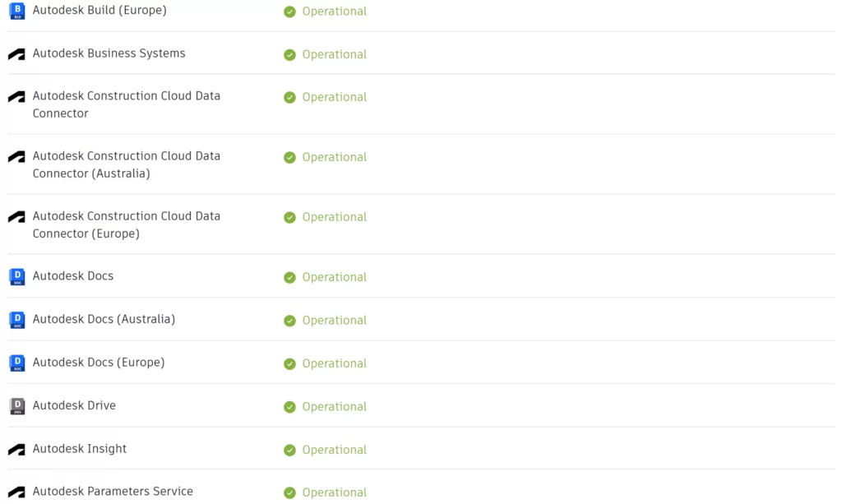Click the Autodesk Parameters Service logo icon

(16, 490)
